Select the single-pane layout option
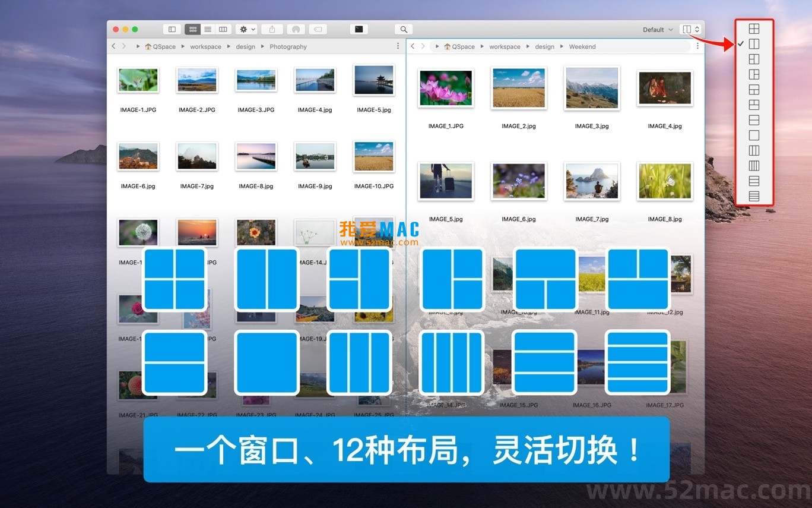Screen dimensions: 812x508 [754, 135]
